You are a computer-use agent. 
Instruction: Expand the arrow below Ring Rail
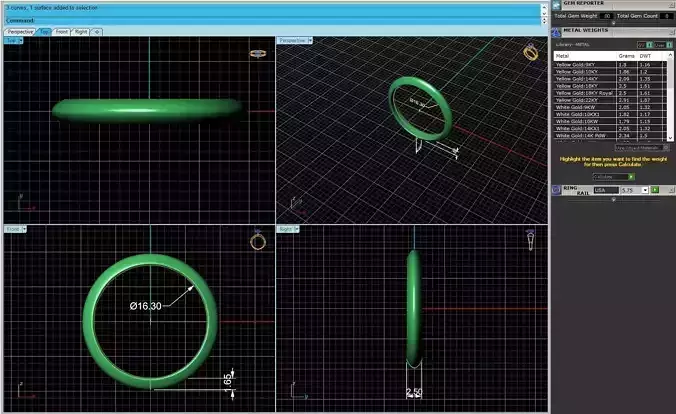pyautogui.click(x=613, y=199)
